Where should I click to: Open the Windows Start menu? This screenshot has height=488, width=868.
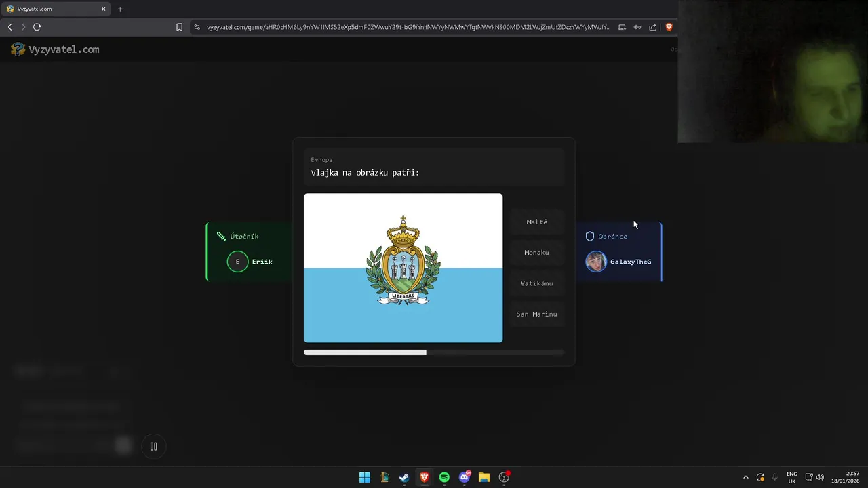(x=364, y=477)
